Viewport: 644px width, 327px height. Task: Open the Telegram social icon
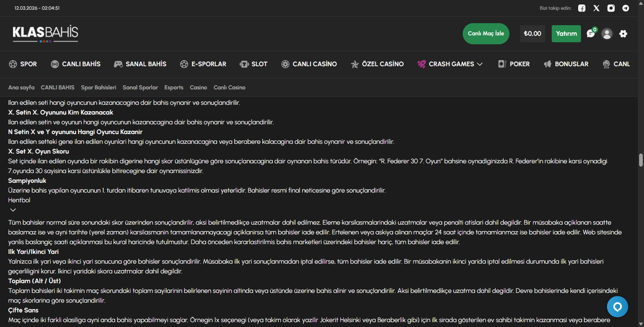coord(626,8)
